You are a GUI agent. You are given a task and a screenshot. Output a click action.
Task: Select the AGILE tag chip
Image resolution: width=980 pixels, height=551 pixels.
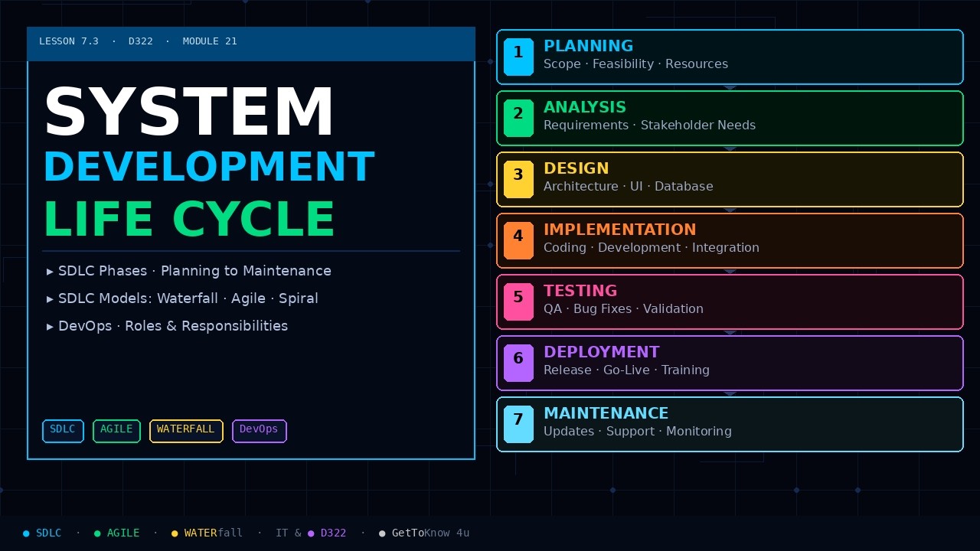tap(116, 431)
